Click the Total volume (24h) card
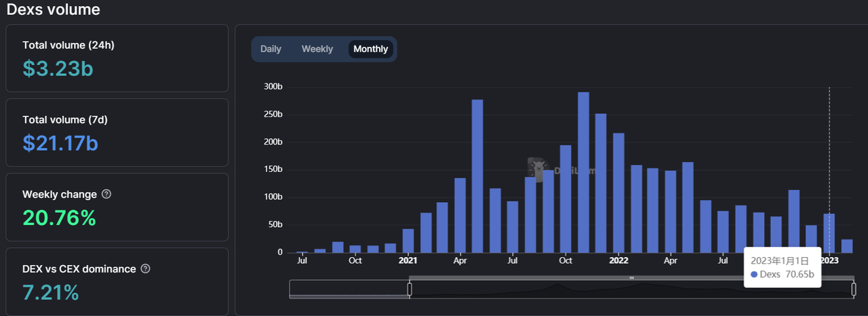Viewport: 868px width, 316px height. 117,58
